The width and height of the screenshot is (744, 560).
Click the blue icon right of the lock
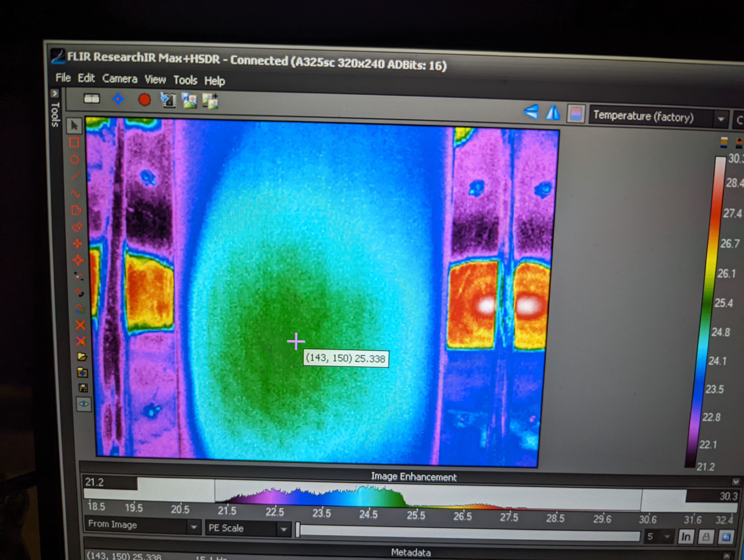[x=726, y=537]
